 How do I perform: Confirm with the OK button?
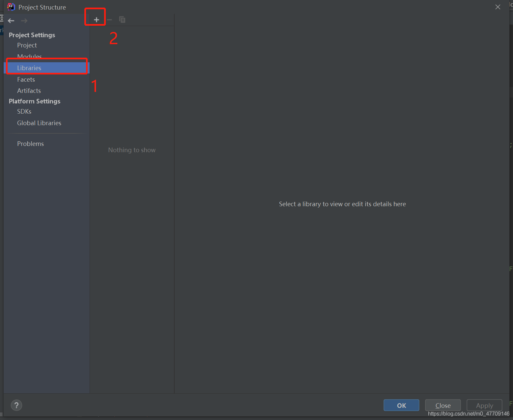(x=401, y=405)
